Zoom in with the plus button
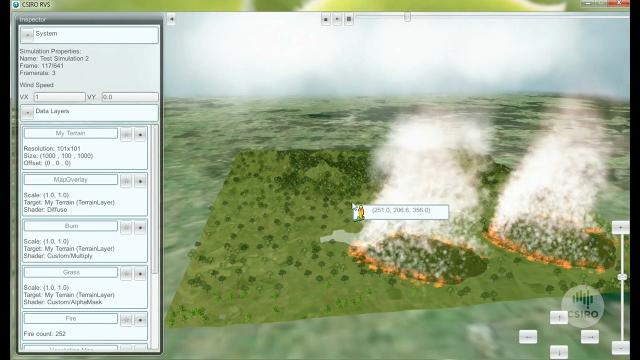 (x=620, y=228)
